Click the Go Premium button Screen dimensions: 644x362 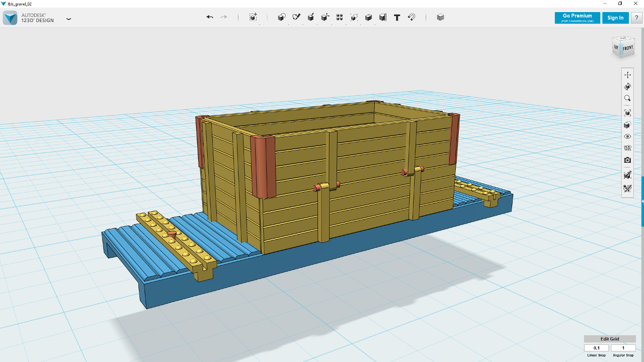(x=577, y=18)
